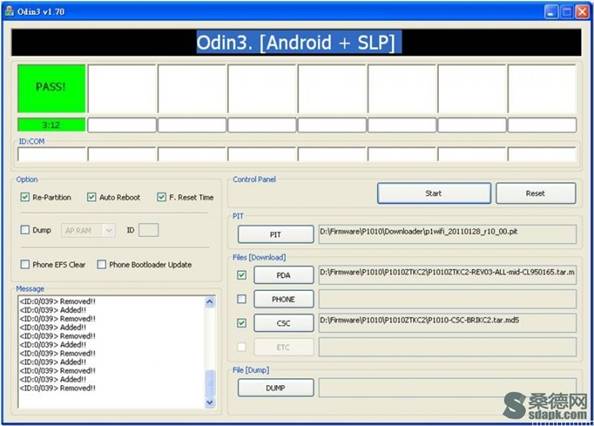Open the PIT file browser button
The image size is (594, 426).
pos(275,234)
